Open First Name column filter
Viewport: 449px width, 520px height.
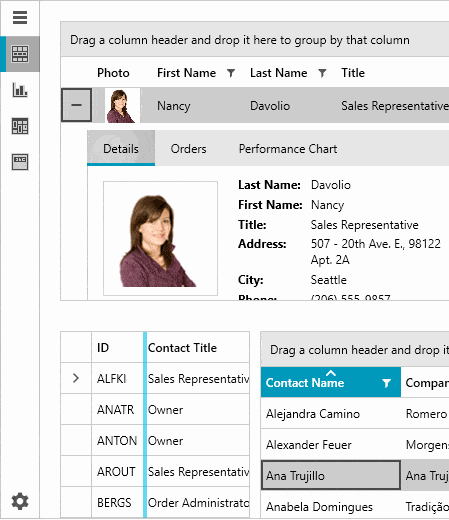coord(231,73)
